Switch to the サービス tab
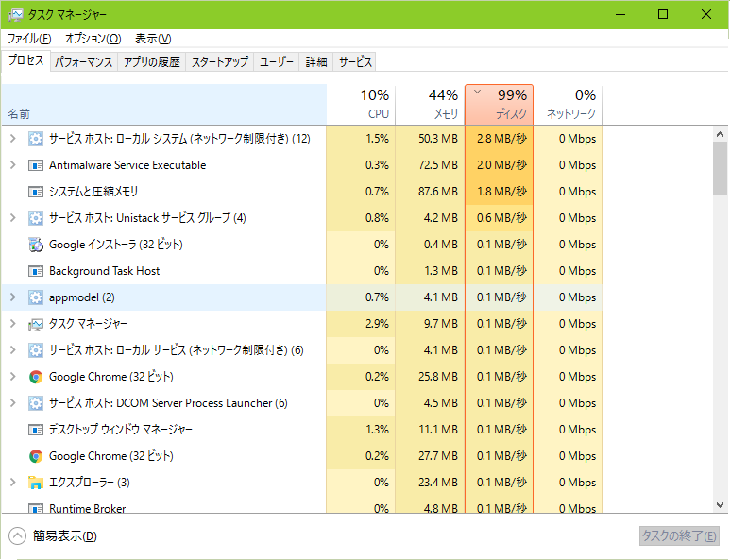The width and height of the screenshot is (730, 560). [x=355, y=62]
